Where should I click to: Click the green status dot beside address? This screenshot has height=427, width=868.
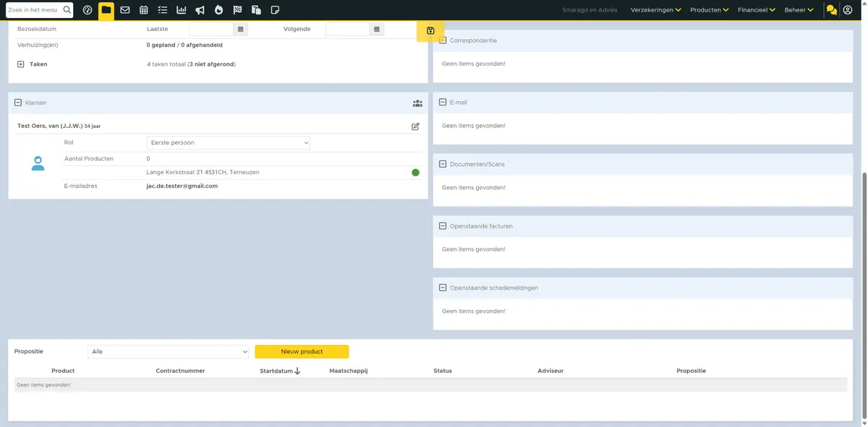(415, 173)
